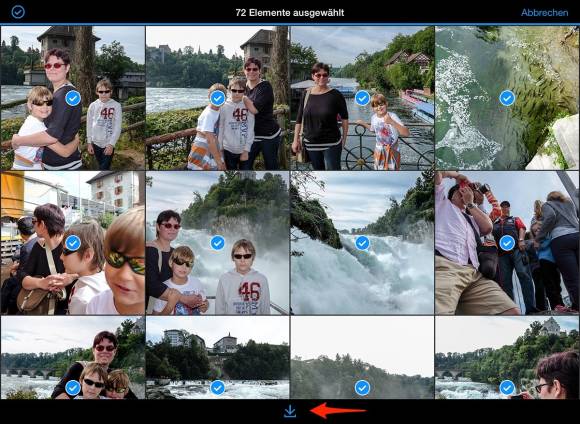Uncheck photo of fish swimming in green water
580x424 pixels.
tap(507, 98)
